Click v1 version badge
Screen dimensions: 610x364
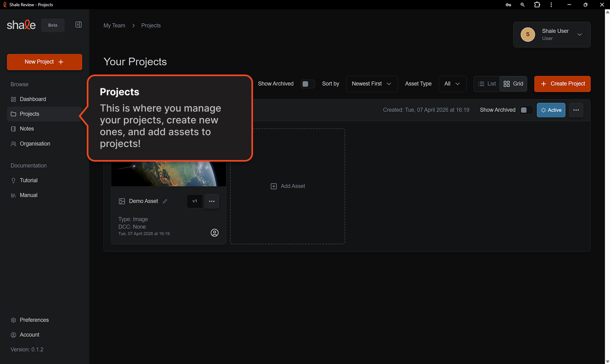(195, 201)
